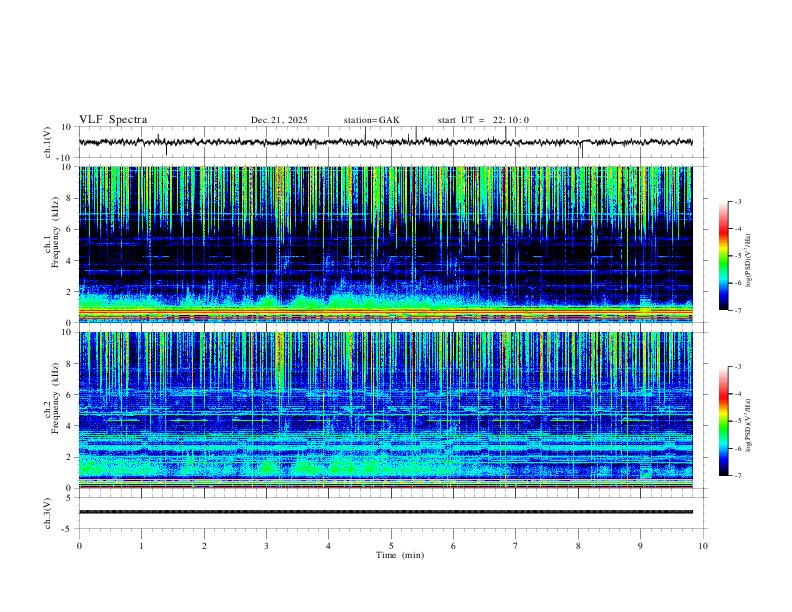Click the "ch.2 Frequency (kHz)" axis label
Viewport: 792px width, 612px height.
tap(51, 398)
